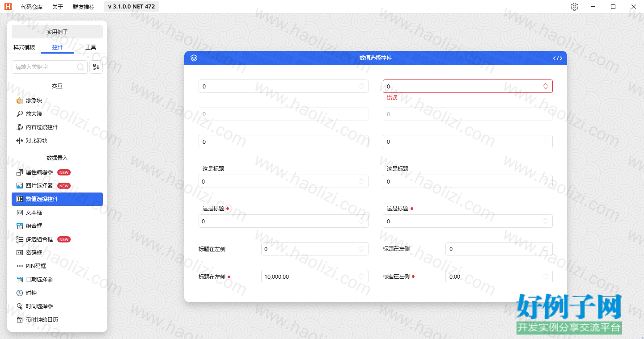
Task: Click the stepper arrows of 0.00 field
Action: [546, 276]
